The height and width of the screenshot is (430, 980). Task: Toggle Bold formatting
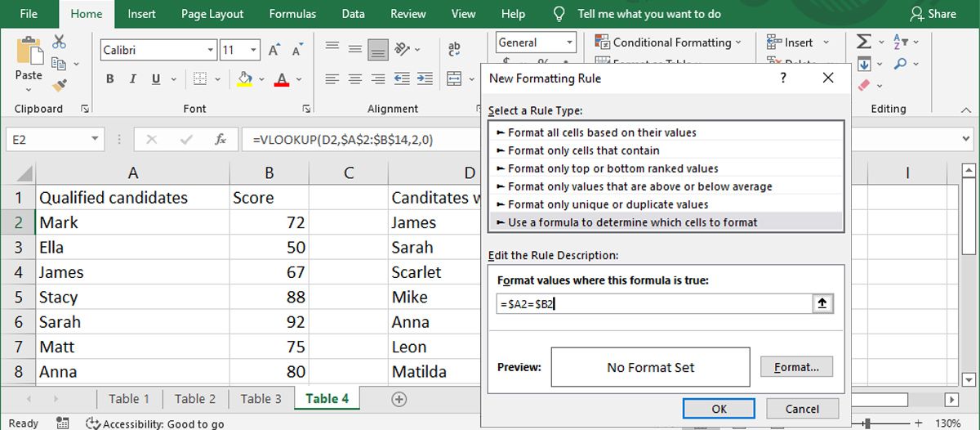click(110, 79)
